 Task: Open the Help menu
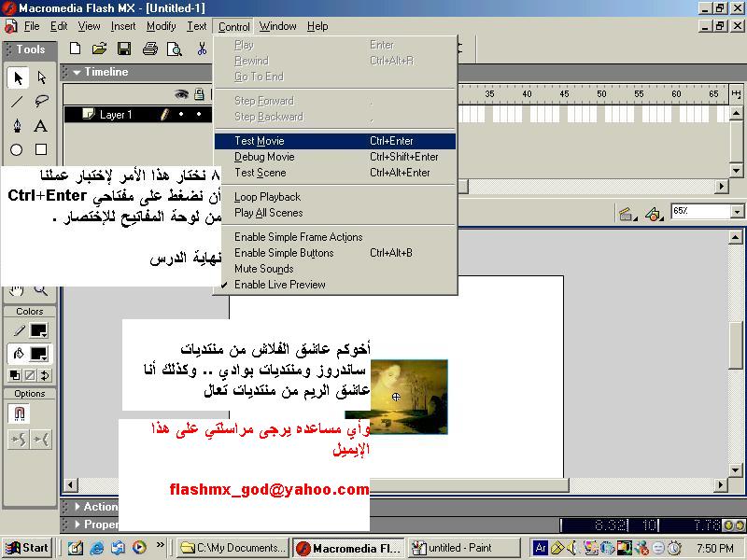[x=317, y=26]
